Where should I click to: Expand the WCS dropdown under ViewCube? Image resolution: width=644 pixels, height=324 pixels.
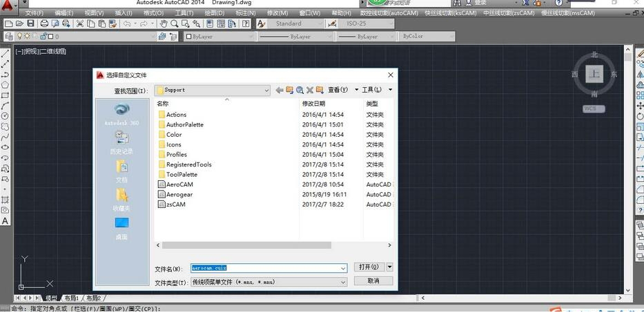click(594, 108)
